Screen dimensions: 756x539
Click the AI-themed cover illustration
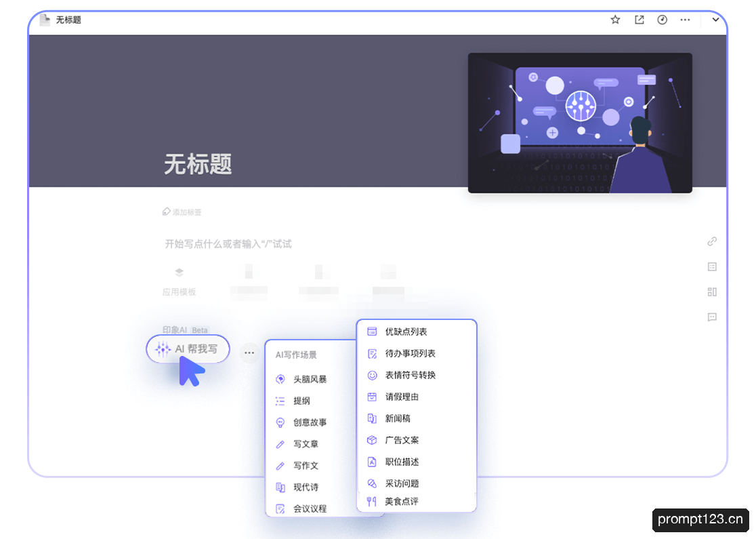(580, 123)
